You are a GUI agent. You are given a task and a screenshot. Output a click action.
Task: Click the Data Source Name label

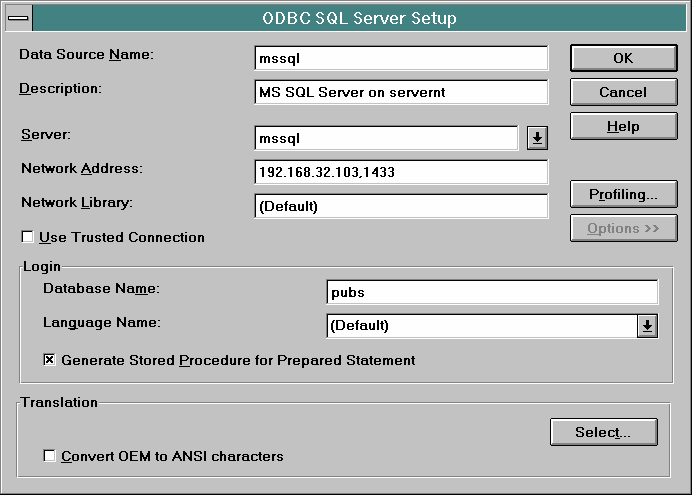[86, 54]
